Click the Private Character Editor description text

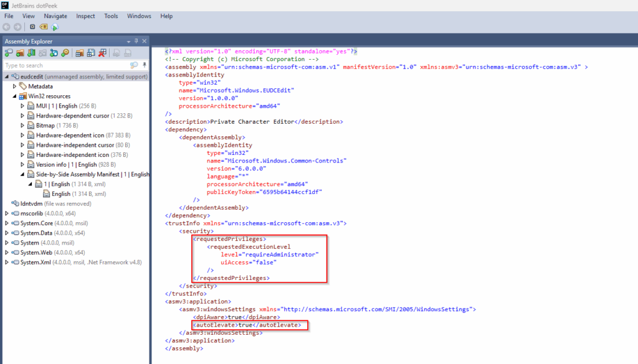pyautogui.click(x=252, y=121)
